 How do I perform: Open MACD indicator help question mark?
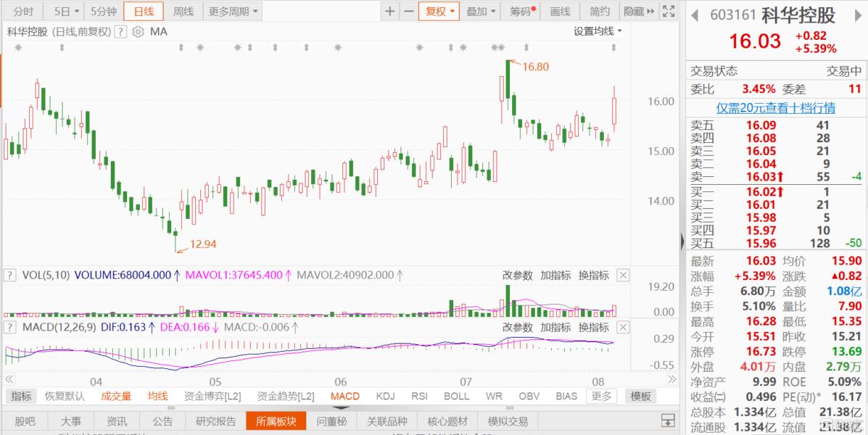pos(9,327)
